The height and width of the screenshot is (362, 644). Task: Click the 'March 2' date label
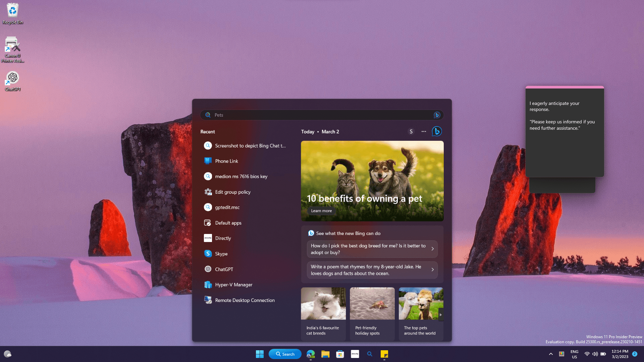330,132
